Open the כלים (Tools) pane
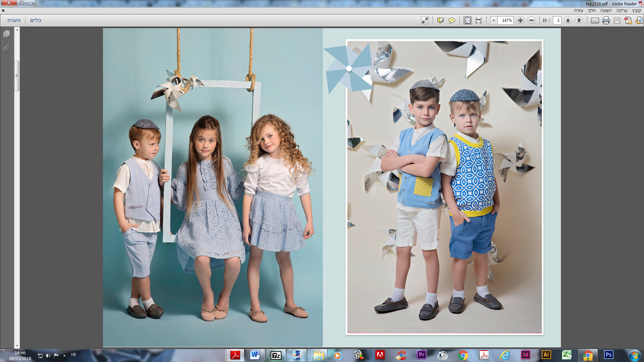 click(x=36, y=20)
